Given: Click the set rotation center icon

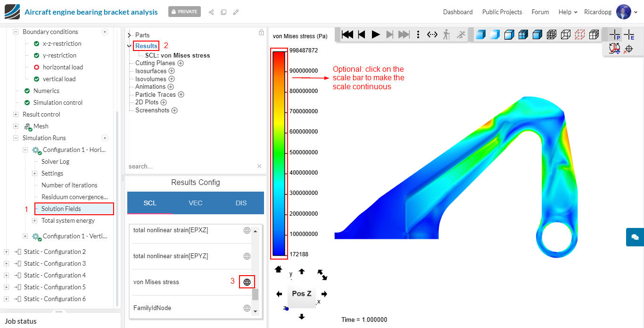Looking at the screenshot, I should point(614,49).
